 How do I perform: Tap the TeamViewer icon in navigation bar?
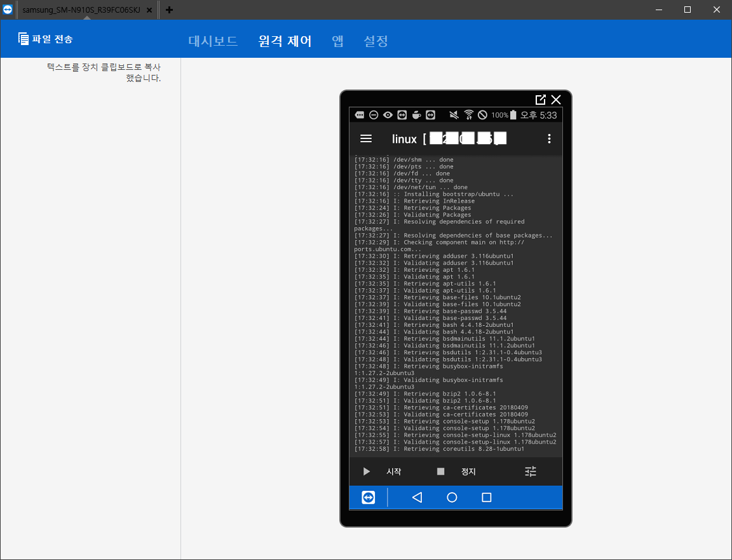[x=369, y=498]
